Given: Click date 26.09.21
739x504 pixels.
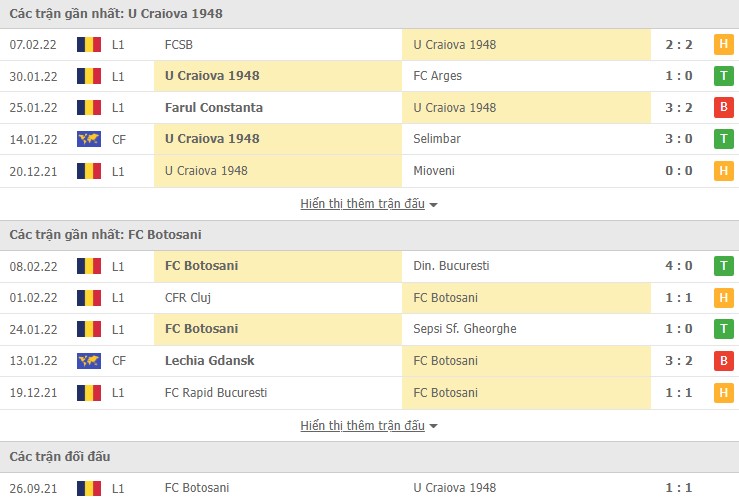Looking at the screenshot, I should (33, 488).
